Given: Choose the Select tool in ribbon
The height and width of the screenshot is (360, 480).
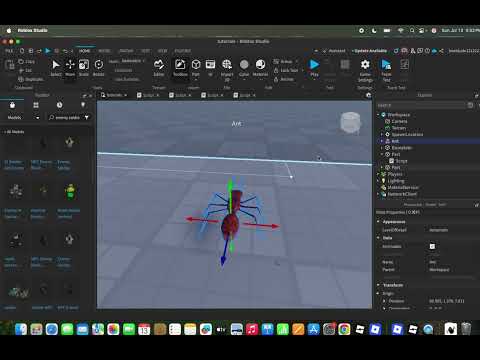Looking at the screenshot, I should coord(56,68).
